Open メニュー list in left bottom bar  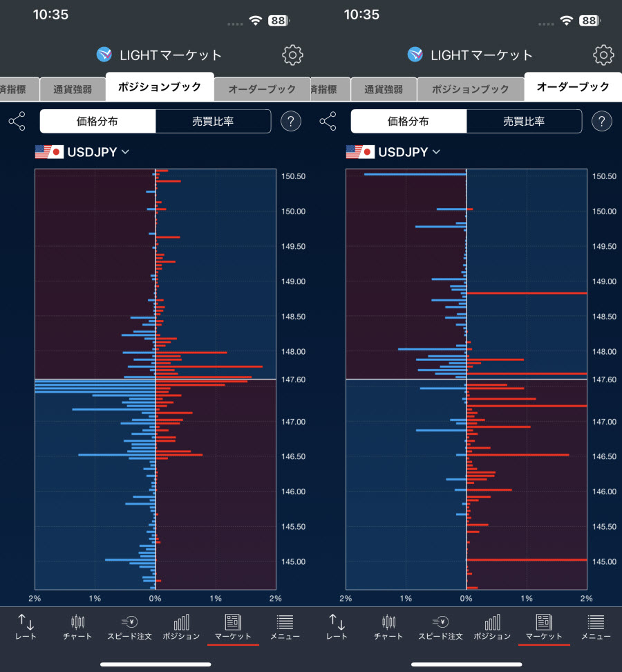coord(285,627)
